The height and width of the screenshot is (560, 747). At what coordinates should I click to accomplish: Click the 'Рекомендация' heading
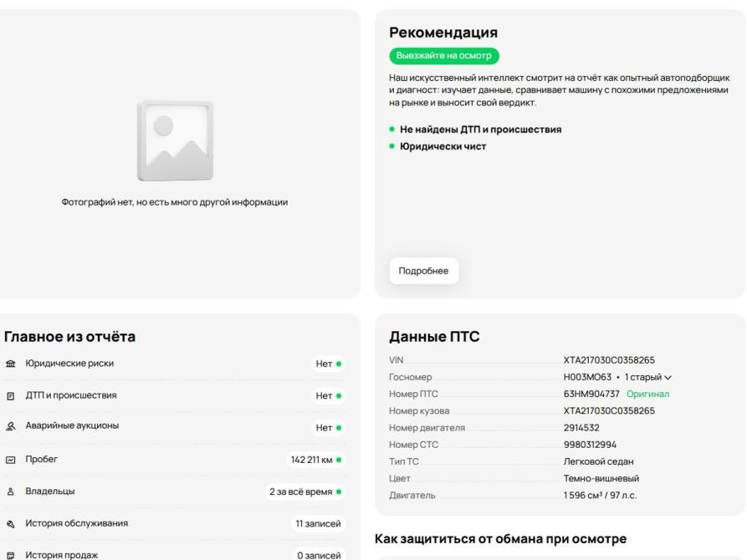click(443, 33)
